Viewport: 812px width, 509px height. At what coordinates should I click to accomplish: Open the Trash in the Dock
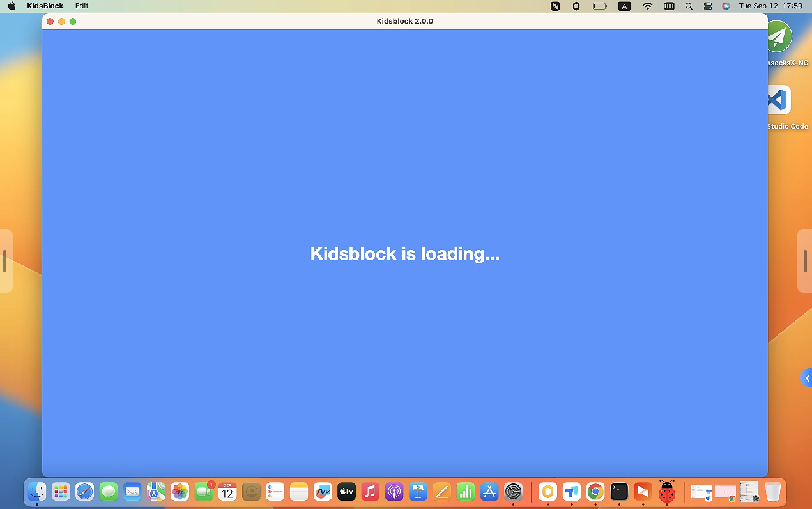772,492
